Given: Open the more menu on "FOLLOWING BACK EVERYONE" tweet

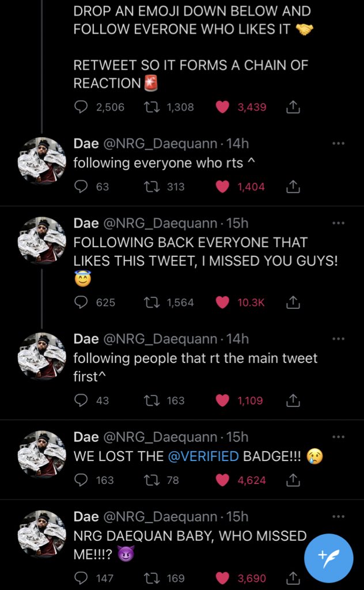Looking at the screenshot, I should (x=339, y=223).
